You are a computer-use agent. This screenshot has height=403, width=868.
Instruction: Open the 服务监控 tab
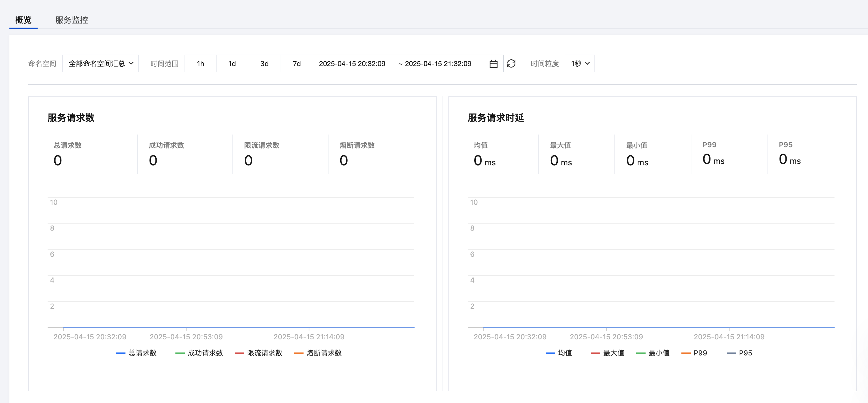pyautogui.click(x=71, y=20)
